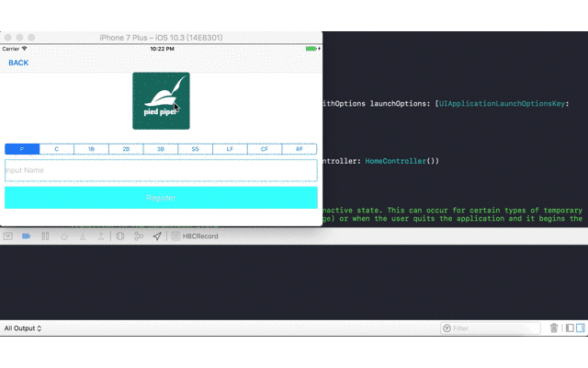Image resolution: width=588 pixels, height=368 pixels.
Task: Select the 1B position segment
Action: [92, 148]
